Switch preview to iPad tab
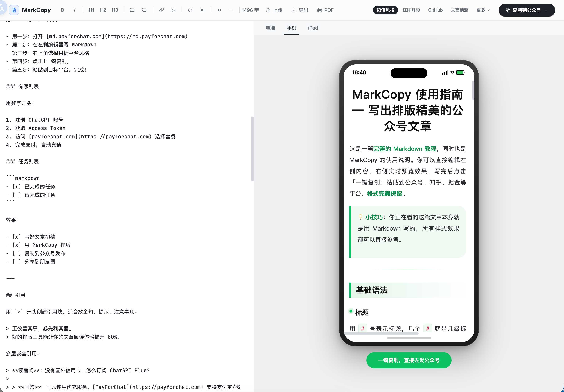The height and width of the screenshot is (392, 564). click(x=313, y=28)
